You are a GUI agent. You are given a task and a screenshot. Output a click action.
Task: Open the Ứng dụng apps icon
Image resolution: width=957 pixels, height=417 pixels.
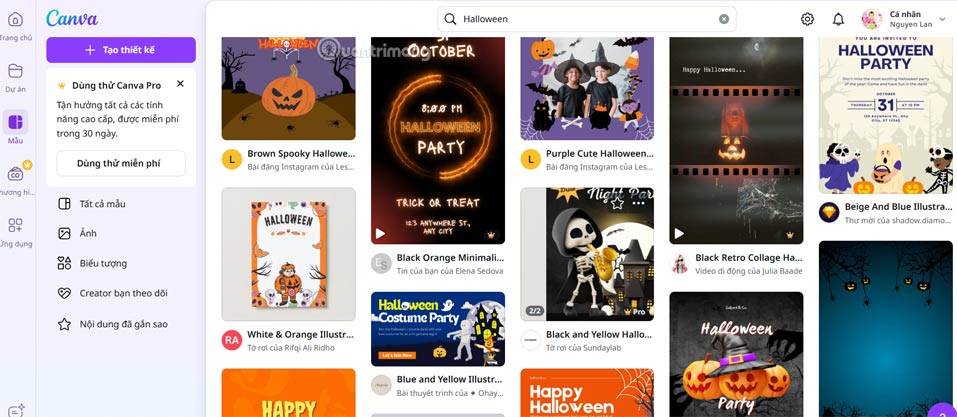tap(15, 225)
